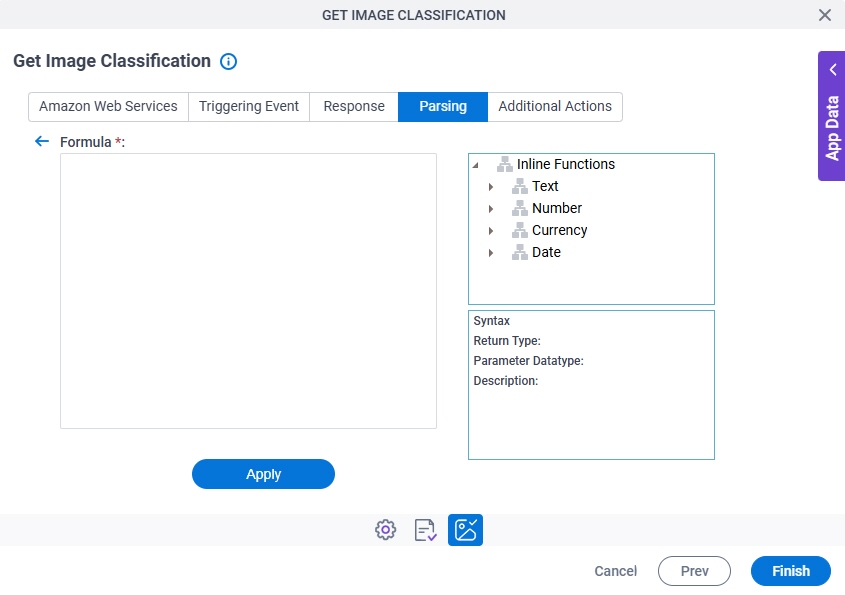Open the Triggering Event tab
The height and width of the screenshot is (595, 845).
tap(249, 107)
